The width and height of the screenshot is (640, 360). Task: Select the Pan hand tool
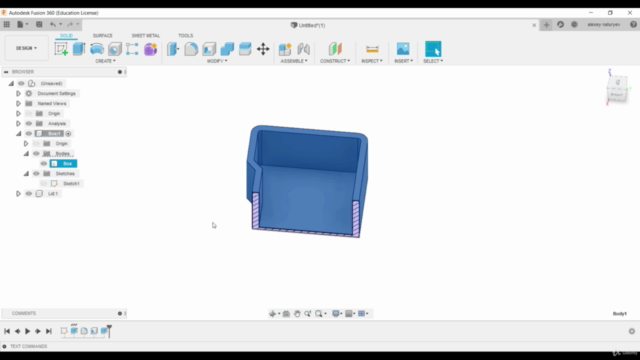click(297, 313)
